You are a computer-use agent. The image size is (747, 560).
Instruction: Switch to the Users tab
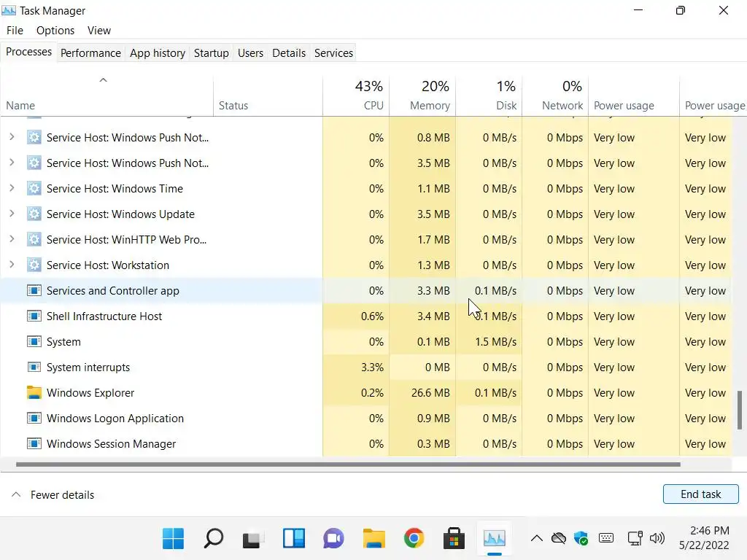[251, 52]
